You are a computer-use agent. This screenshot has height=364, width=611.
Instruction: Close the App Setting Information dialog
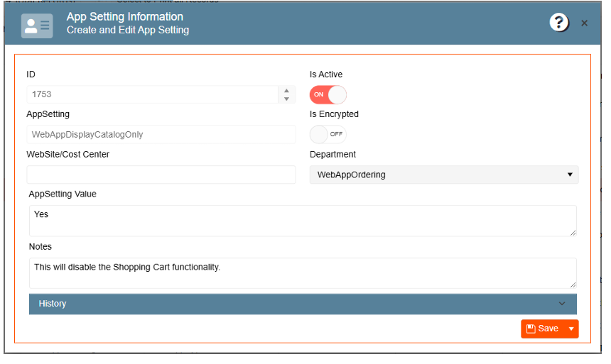(585, 23)
